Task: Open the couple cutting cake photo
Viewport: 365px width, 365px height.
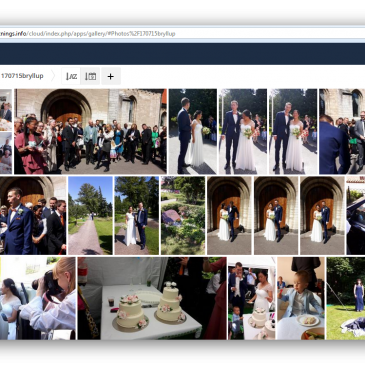Action: (x=252, y=298)
